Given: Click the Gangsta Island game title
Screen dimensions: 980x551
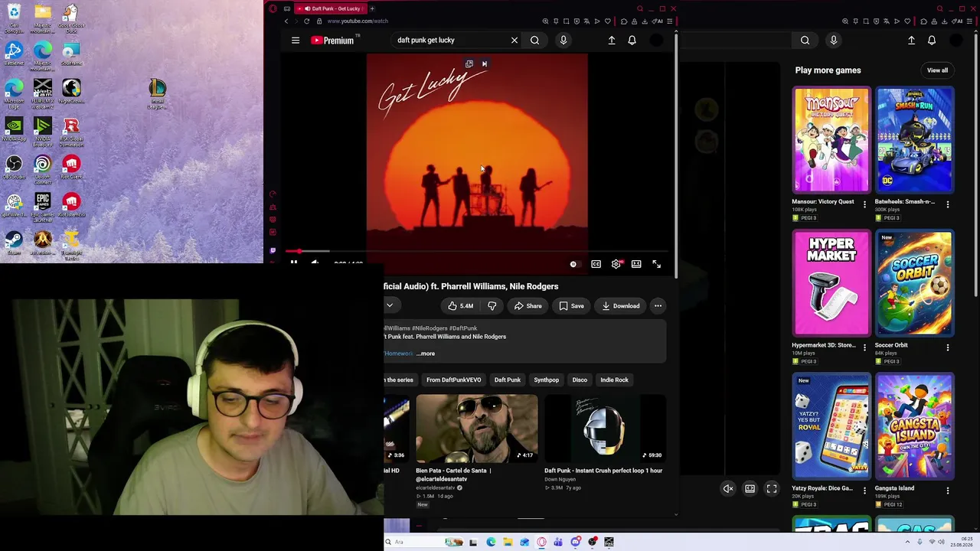Looking at the screenshot, I should 895,488.
